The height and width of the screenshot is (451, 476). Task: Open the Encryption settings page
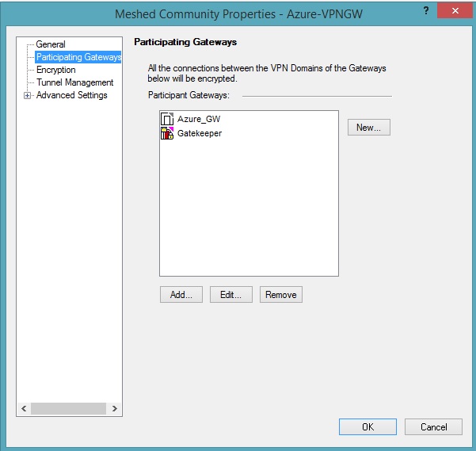point(56,70)
